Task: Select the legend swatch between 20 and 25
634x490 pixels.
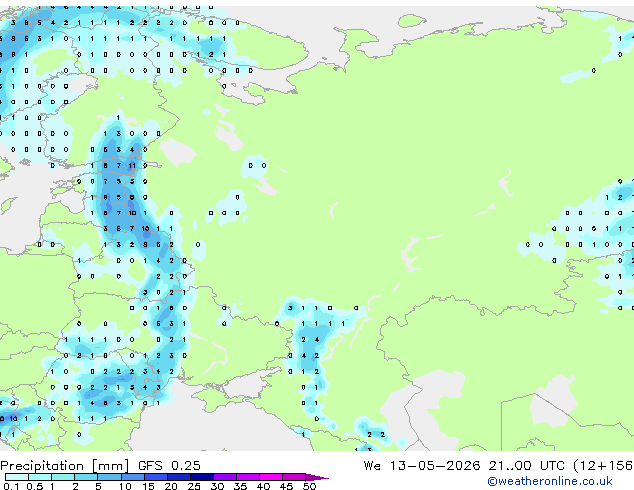Action: click(x=178, y=477)
